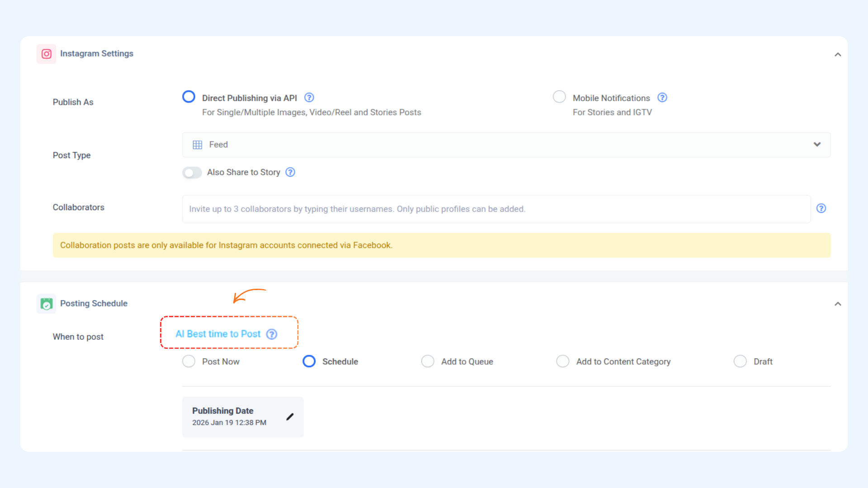Viewport: 868px width, 488px height.
Task: Click the Posting Schedule heading text
Action: pos(94,303)
